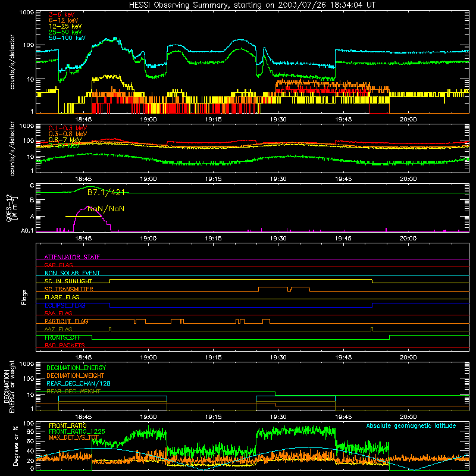Click the REAR_DEC_WEIGHT legend label

[73, 392]
